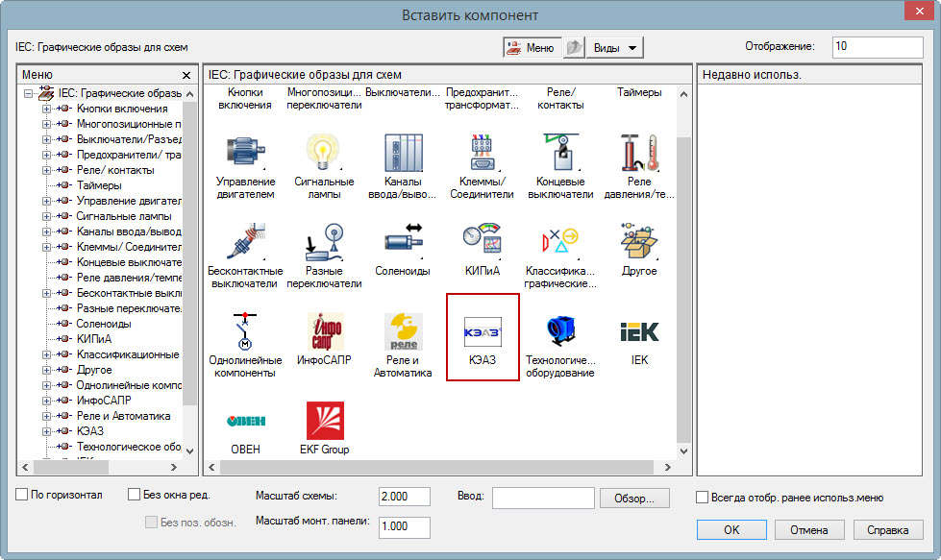Open the Виды dropdown
The image size is (941, 560).
pos(615,48)
